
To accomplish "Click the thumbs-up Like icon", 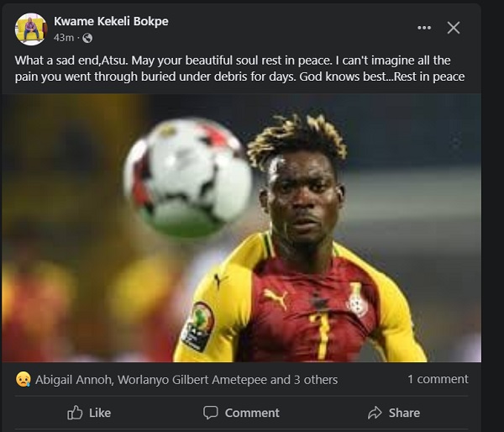I will coord(75,413).
